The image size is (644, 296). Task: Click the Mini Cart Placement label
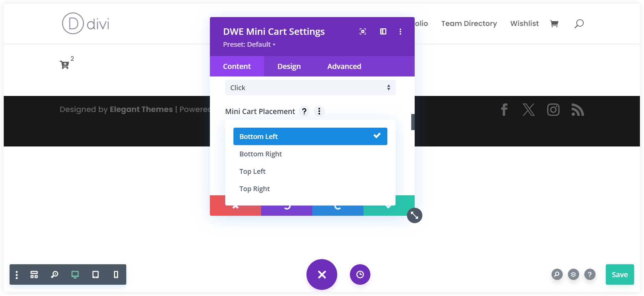coord(260,111)
